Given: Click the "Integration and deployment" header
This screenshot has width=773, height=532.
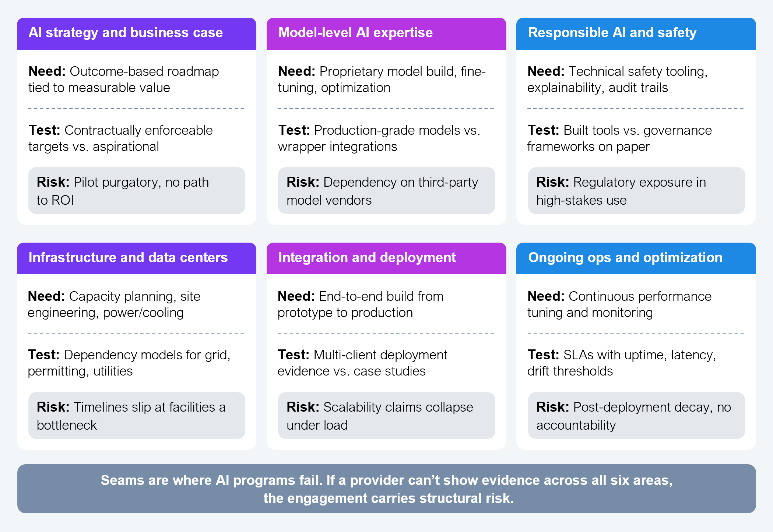Looking at the screenshot, I should [386, 258].
